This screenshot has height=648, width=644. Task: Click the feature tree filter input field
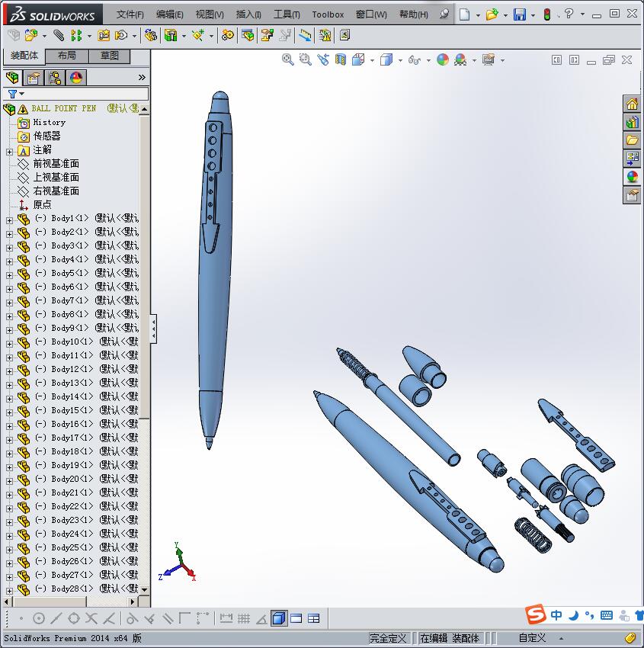[x=75, y=94]
